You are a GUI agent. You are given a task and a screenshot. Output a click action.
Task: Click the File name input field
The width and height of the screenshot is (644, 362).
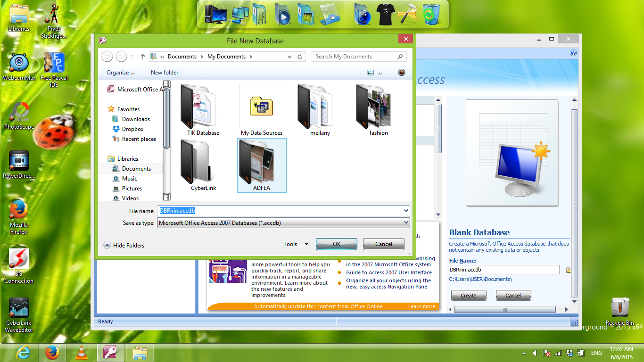tap(281, 211)
